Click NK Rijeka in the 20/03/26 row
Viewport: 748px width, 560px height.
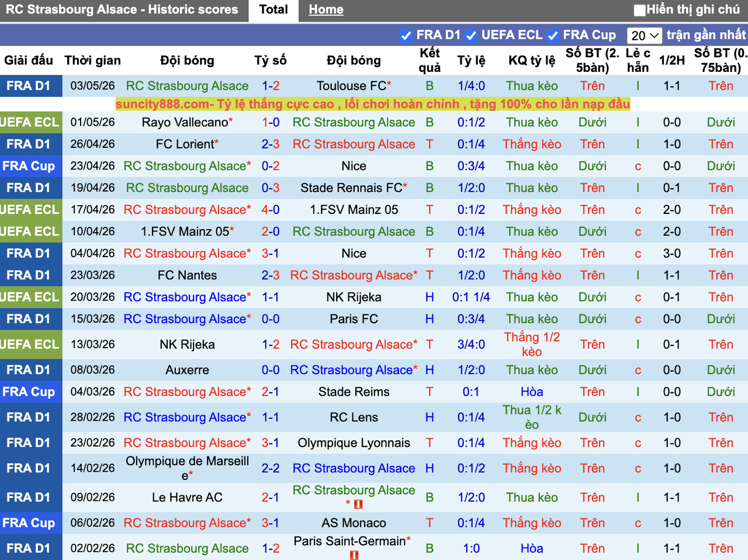point(354,297)
